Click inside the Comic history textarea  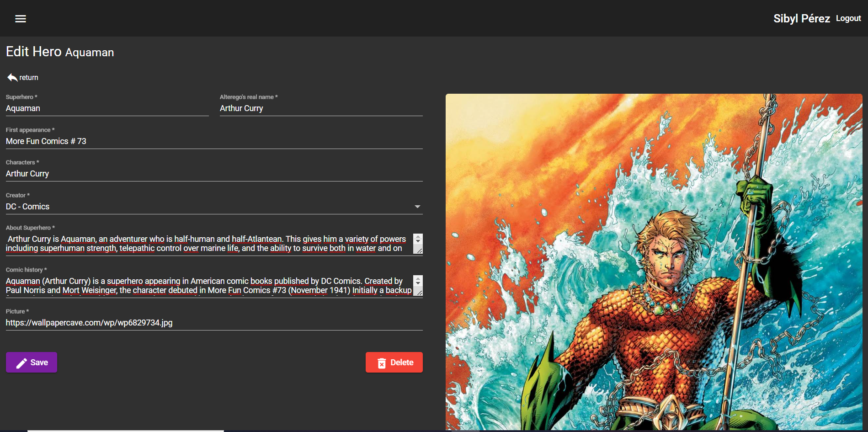tap(209, 286)
